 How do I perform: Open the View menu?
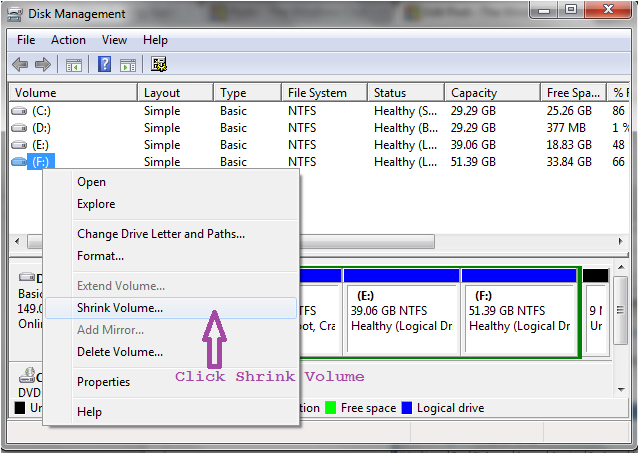(114, 40)
